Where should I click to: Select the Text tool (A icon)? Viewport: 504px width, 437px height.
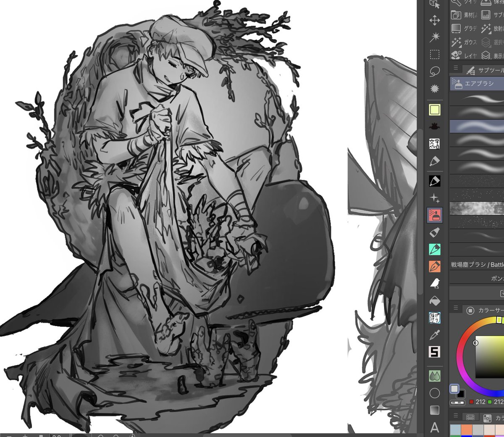pyautogui.click(x=435, y=427)
